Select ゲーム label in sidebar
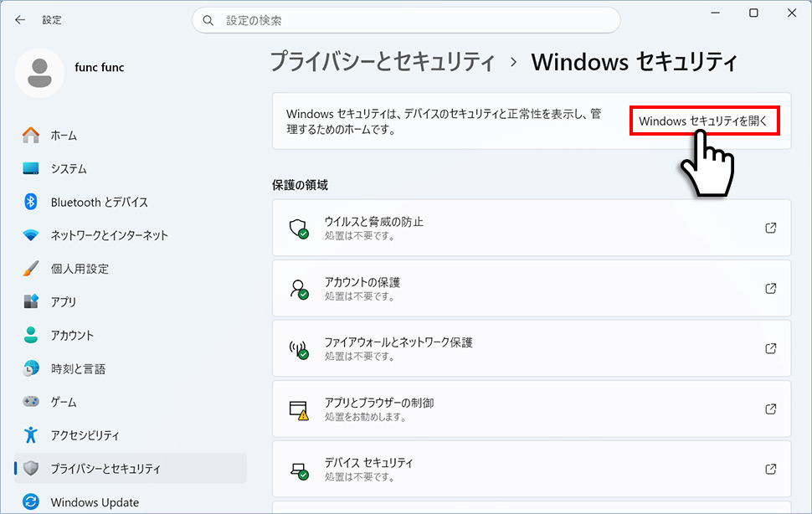Screen dimensions: 812x514 (63, 402)
